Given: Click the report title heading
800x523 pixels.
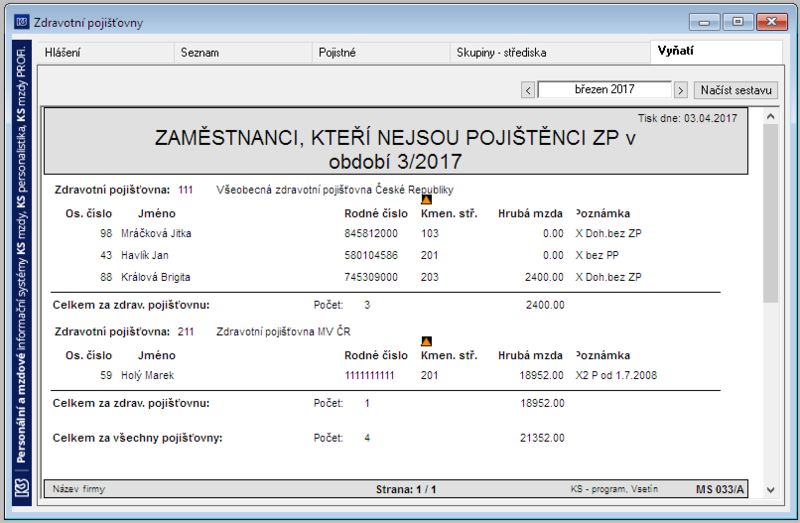Looking at the screenshot, I should (x=395, y=150).
